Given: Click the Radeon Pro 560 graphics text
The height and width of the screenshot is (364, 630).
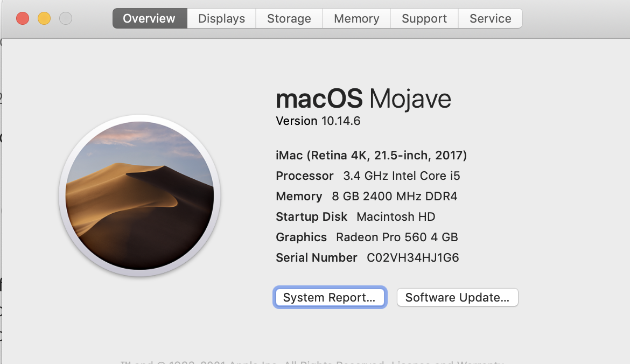Looking at the screenshot, I should 397,237.
